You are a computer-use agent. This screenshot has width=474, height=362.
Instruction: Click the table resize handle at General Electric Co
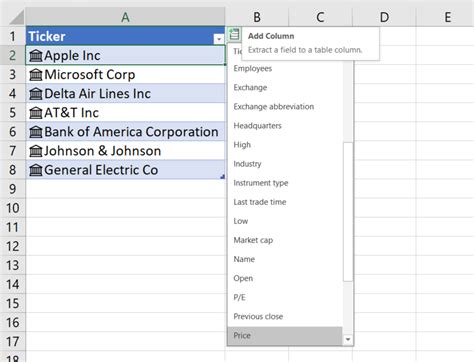coord(222,177)
